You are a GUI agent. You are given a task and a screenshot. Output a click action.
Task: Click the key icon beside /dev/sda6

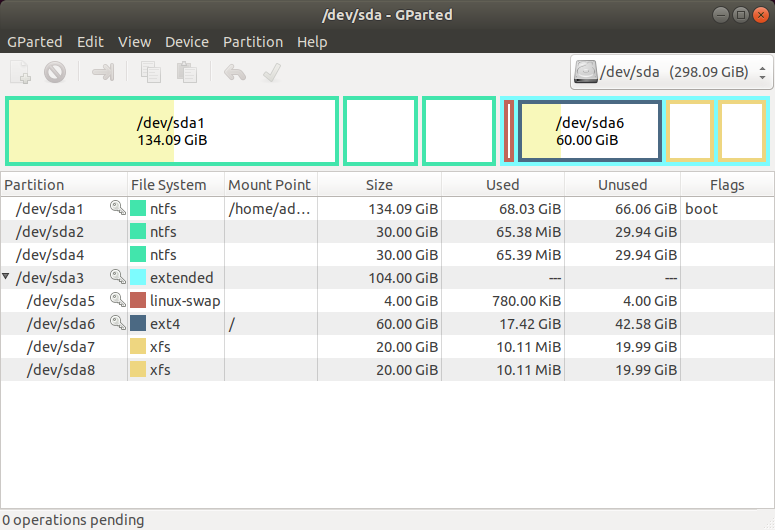click(118, 323)
